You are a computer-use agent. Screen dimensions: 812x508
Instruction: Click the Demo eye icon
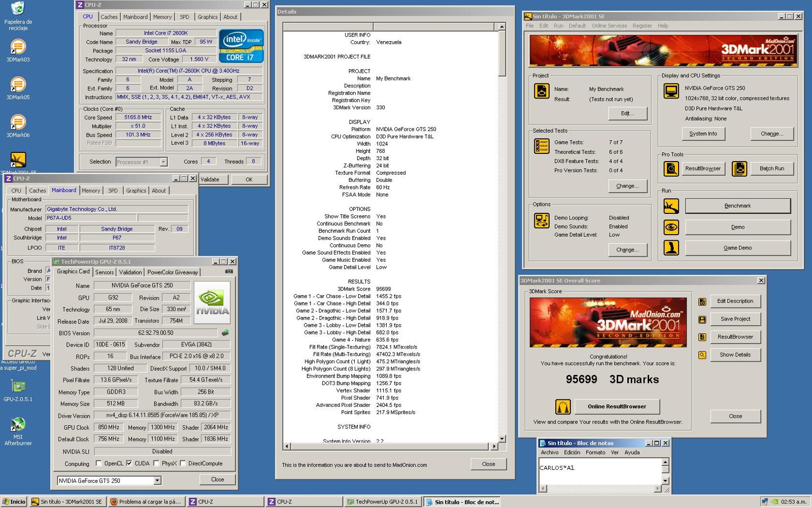[671, 227]
